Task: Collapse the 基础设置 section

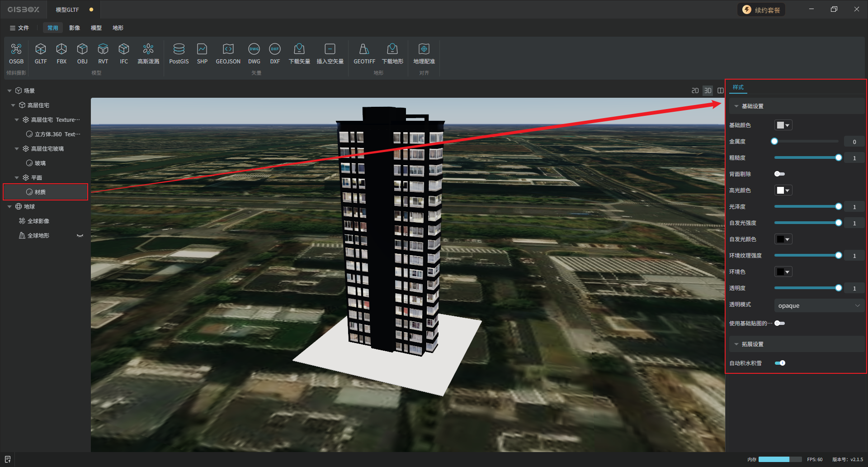Action: click(736, 106)
